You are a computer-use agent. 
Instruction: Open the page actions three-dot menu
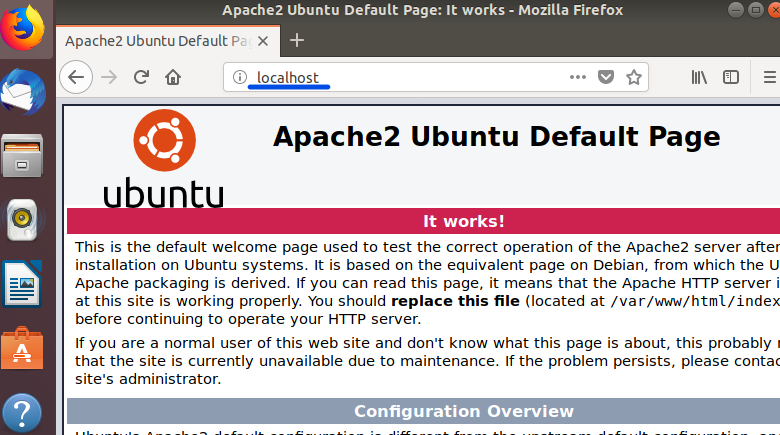578,77
